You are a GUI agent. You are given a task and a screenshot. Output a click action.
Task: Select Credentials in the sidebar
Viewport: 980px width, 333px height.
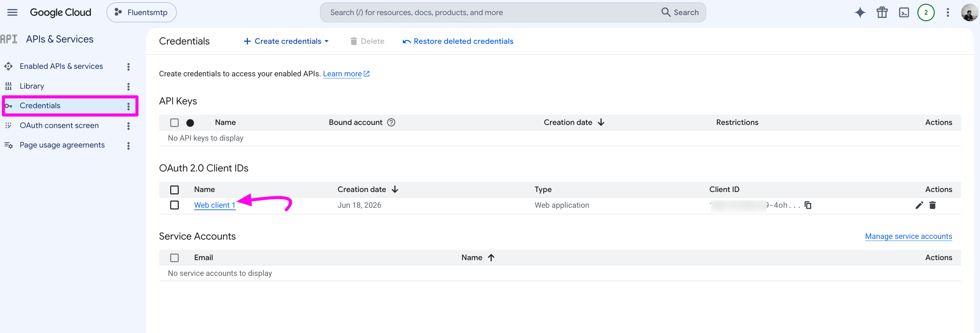pyautogui.click(x=40, y=106)
